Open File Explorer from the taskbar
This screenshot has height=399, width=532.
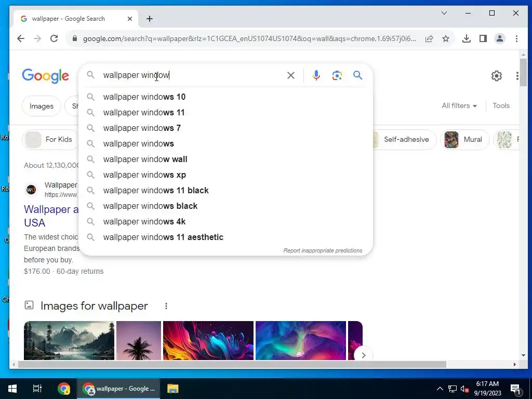[x=172, y=389]
